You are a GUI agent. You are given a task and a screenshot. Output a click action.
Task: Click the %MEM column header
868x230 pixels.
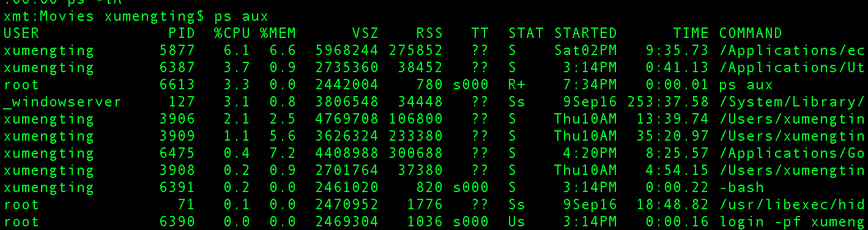(x=278, y=33)
